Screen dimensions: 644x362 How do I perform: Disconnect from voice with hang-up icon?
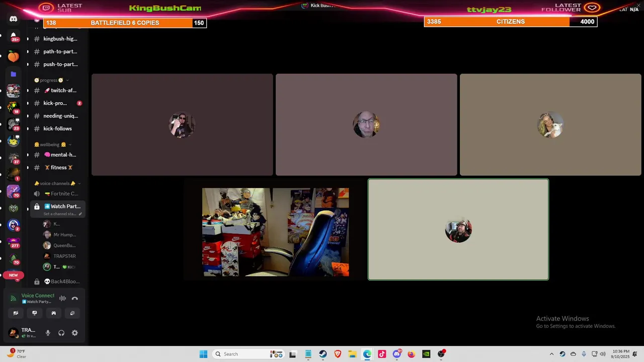[75, 298]
